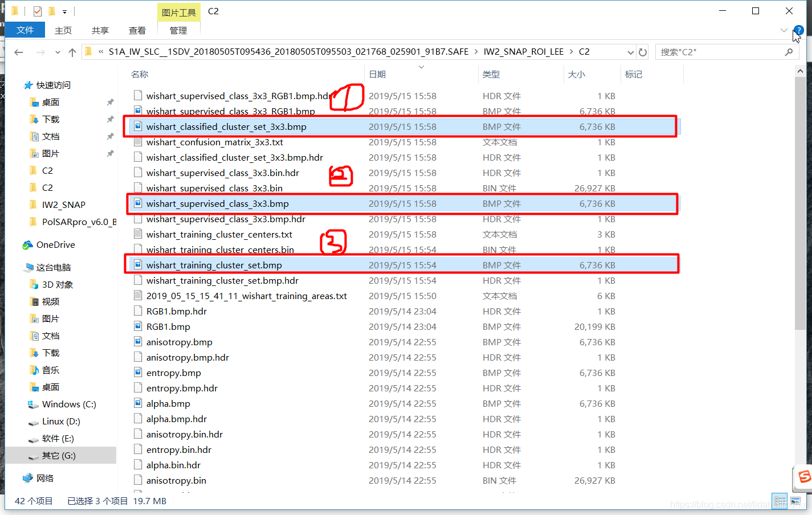Screen dimensions: 812x515
Task: Click the file list scroll up arrow
Action: click(800, 71)
